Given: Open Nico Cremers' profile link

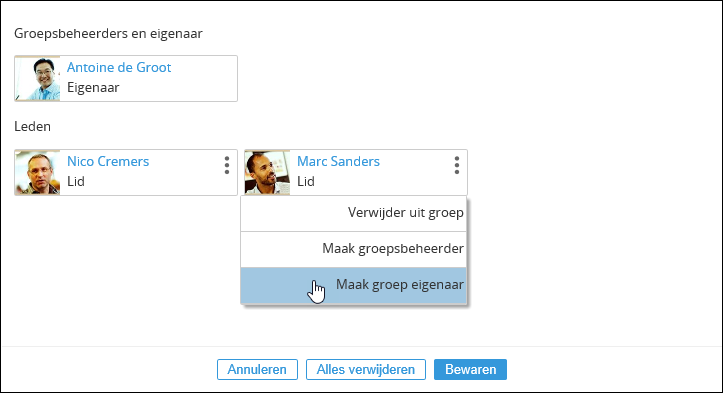Looking at the screenshot, I should coord(108,161).
